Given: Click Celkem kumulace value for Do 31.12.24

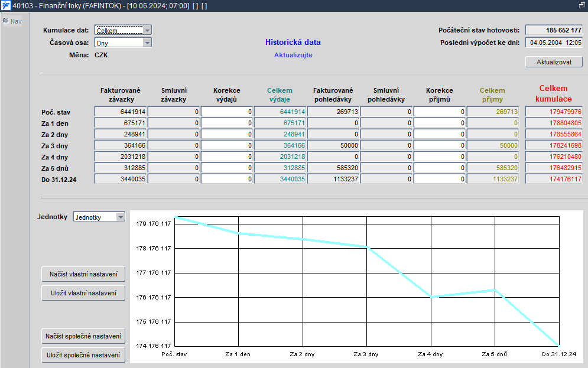Looking at the screenshot, I should tap(554, 179).
